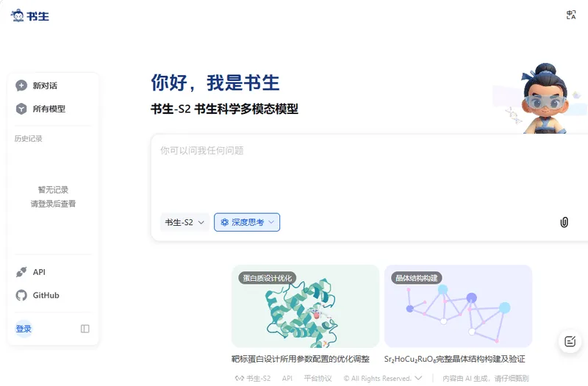Click the 书生 logo in the header
588x386 pixels.
(30, 15)
